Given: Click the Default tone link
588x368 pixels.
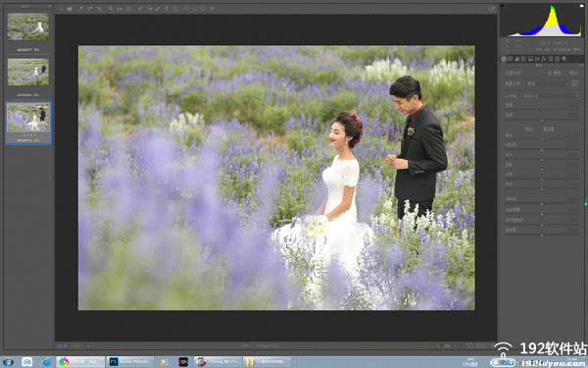Looking at the screenshot, I should point(549,130).
